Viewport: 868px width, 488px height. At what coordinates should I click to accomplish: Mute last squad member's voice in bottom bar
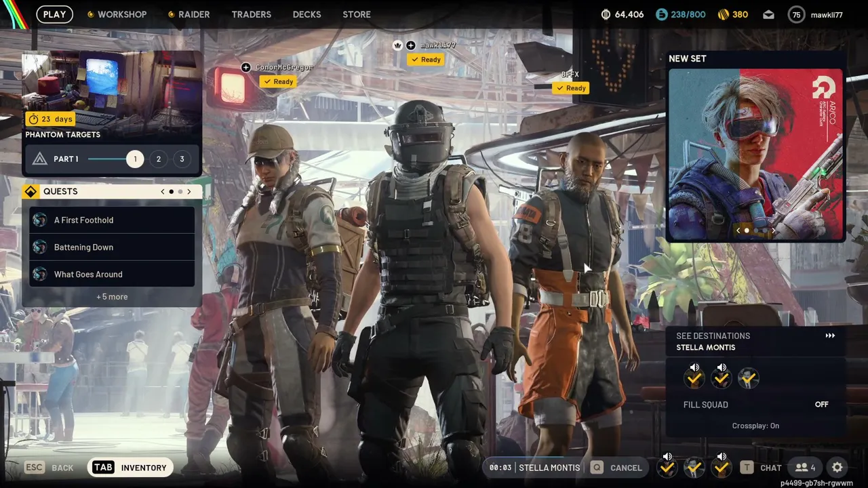[722, 457]
